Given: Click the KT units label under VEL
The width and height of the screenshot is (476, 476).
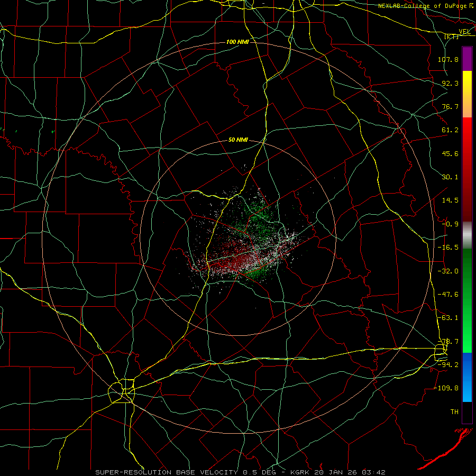Looking at the screenshot, I should tap(452, 36).
